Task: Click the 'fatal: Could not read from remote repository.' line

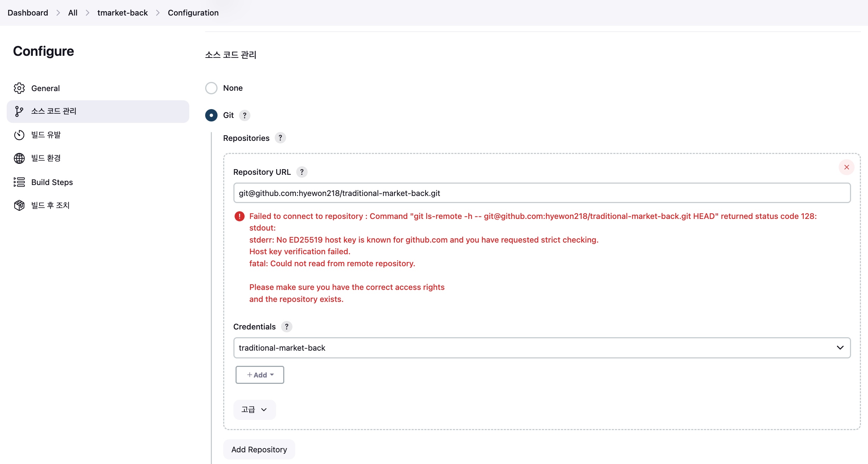Action: 332,263
